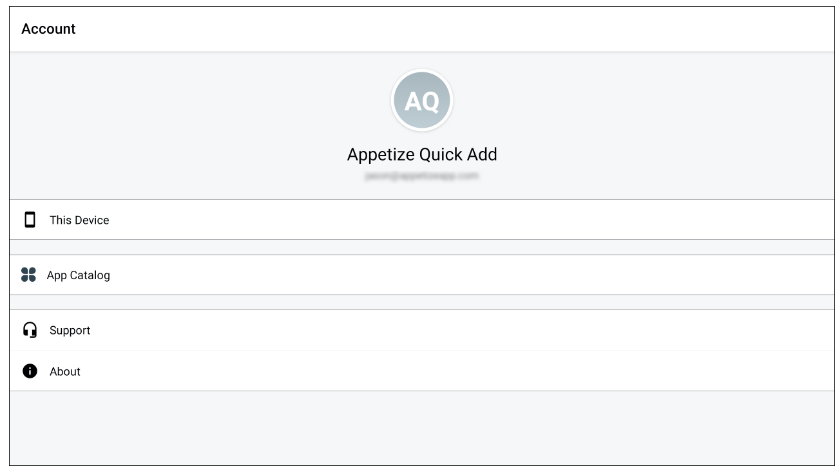839x473 pixels.
Task: Tap the About text label
Action: pyautogui.click(x=65, y=371)
